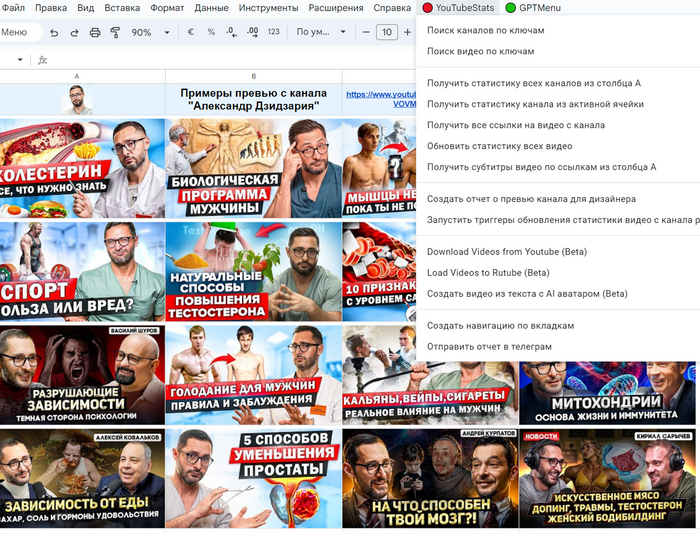
Task: Open the Данные menu
Action: pyautogui.click(x=212, y=8)
